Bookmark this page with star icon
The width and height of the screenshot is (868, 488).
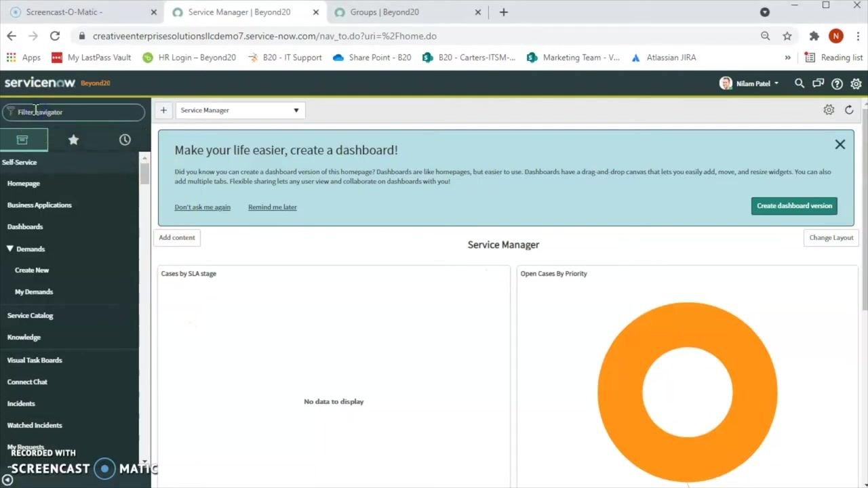787,36
